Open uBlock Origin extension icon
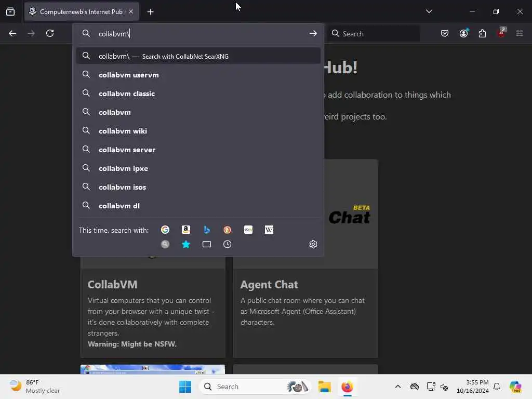 (x=501, y=33)
